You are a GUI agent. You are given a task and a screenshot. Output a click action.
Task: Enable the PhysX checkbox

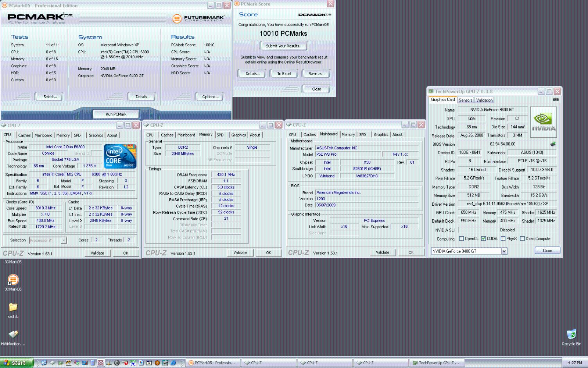[x=503, y=238]
